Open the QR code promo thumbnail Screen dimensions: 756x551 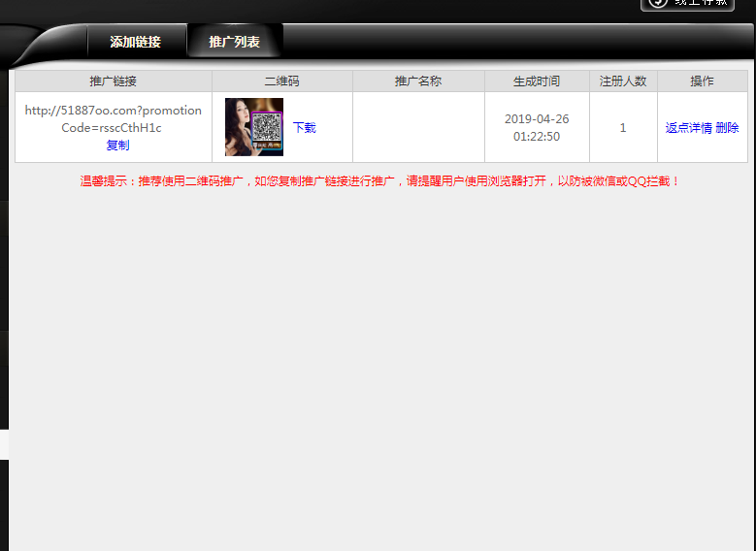click(254, 127)
